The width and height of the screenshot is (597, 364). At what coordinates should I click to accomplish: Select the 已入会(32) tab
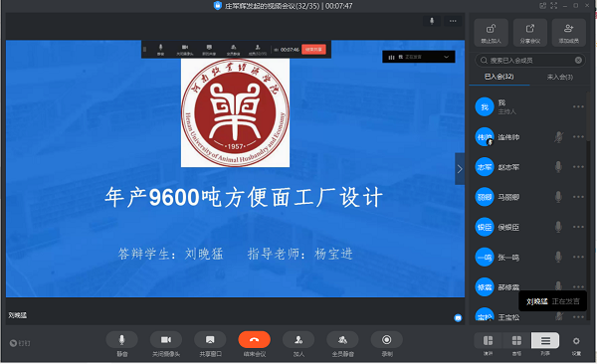coord(499,77)
